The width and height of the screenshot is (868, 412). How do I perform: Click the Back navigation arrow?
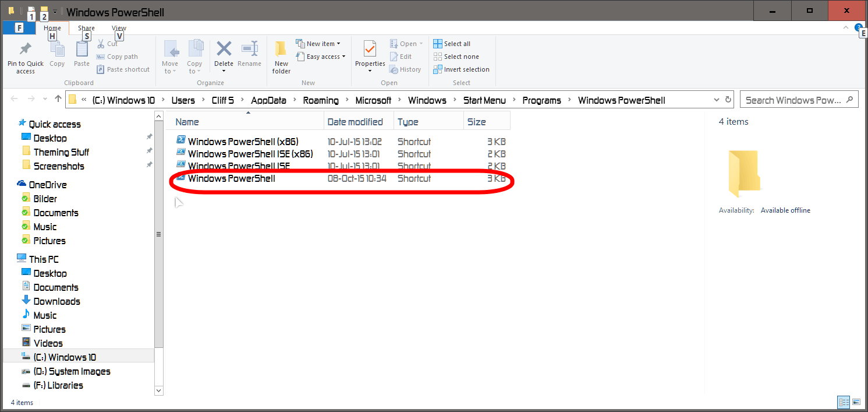tap(15, 100)
